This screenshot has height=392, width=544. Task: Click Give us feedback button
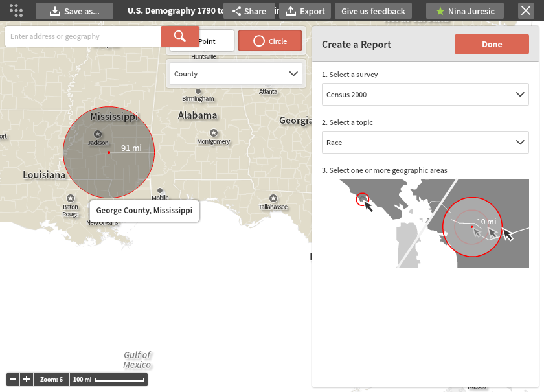373,11
